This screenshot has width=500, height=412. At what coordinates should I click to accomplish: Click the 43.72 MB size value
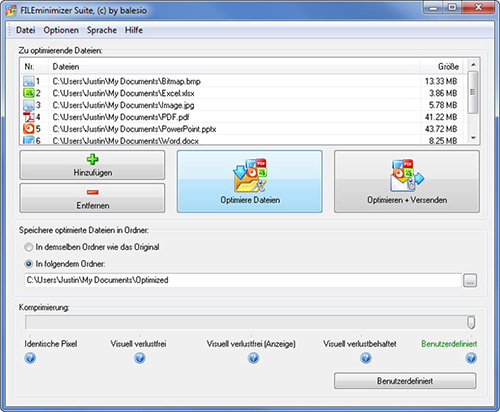(x=441, y=129)
